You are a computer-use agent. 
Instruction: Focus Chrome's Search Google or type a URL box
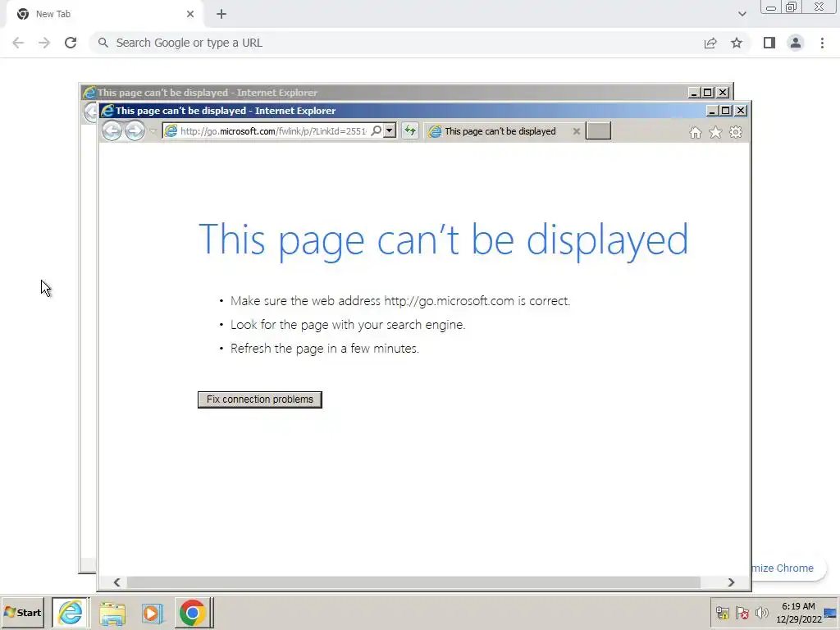(396, 43)
